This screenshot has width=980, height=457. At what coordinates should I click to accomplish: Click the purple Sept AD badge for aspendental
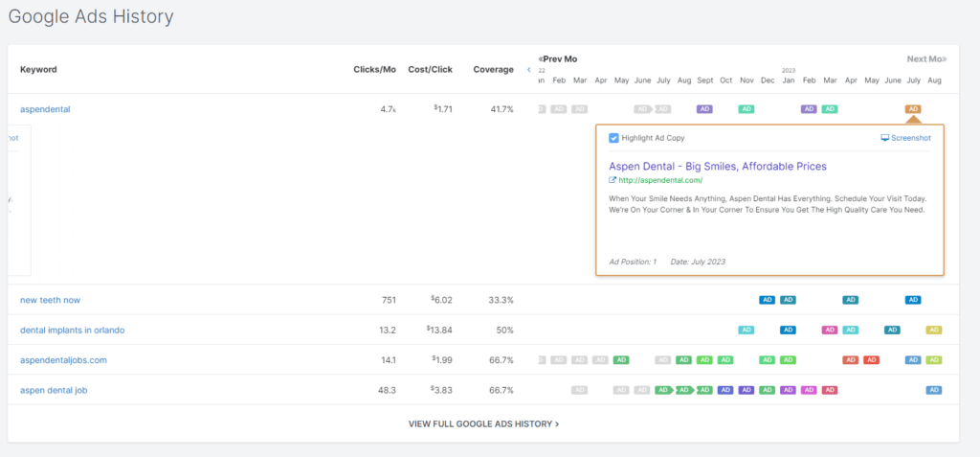point(704,109)
